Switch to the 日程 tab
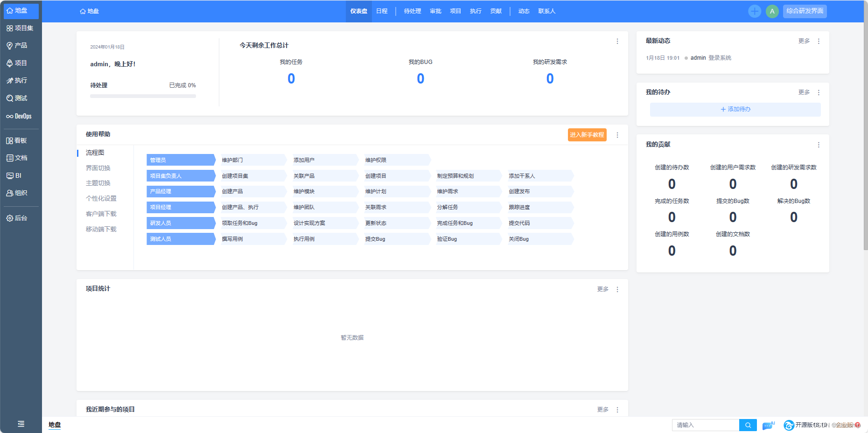Image resolution: width=868 pixels, height=433 pixels. (382, 11)
